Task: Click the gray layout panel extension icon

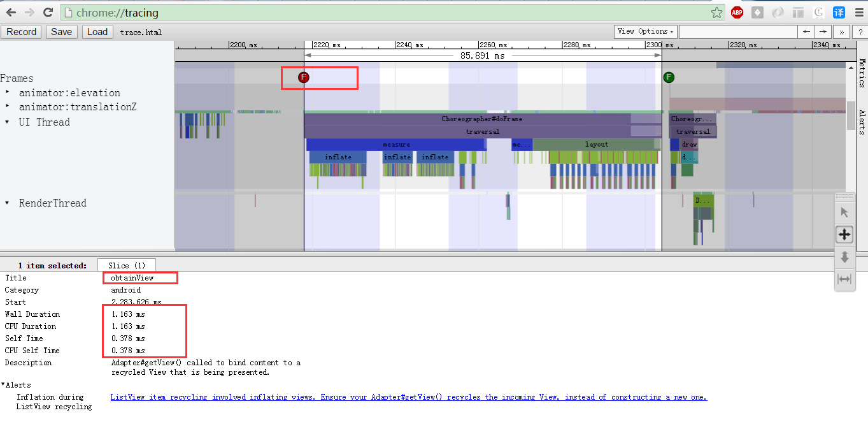Action: click(x=798, y=12)
